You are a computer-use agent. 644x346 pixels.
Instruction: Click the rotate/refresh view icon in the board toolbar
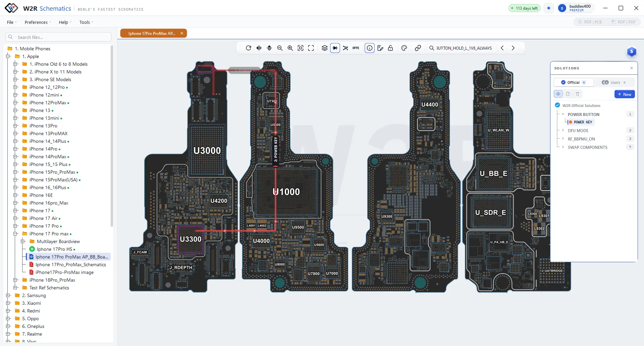click(x=248, y=48)
